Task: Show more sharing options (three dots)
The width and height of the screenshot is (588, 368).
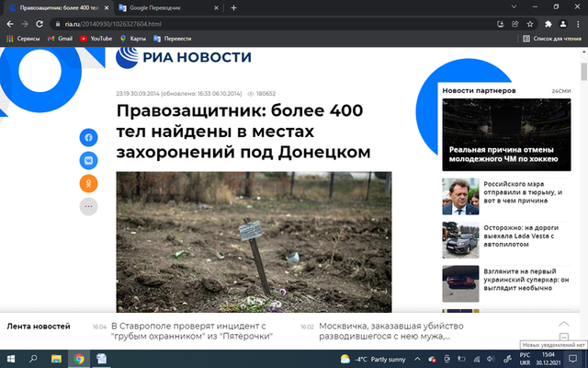Action: [89, 207]
